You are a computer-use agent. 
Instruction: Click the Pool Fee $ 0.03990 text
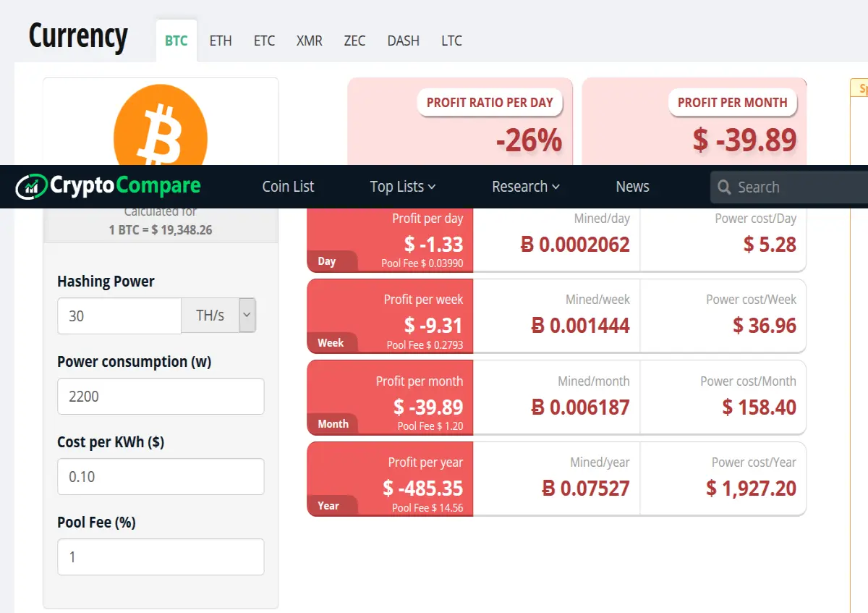pyautogui.click(x=422, y=263)
